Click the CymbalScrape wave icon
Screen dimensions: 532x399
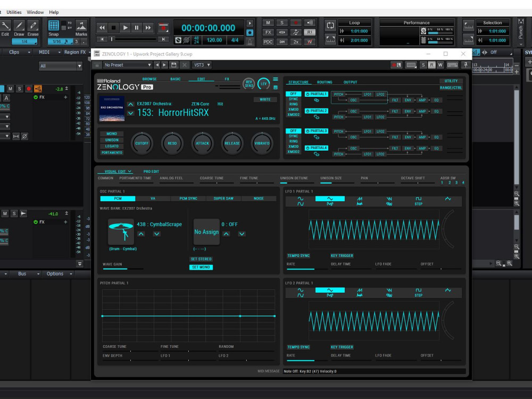click(x=121, y=232)
